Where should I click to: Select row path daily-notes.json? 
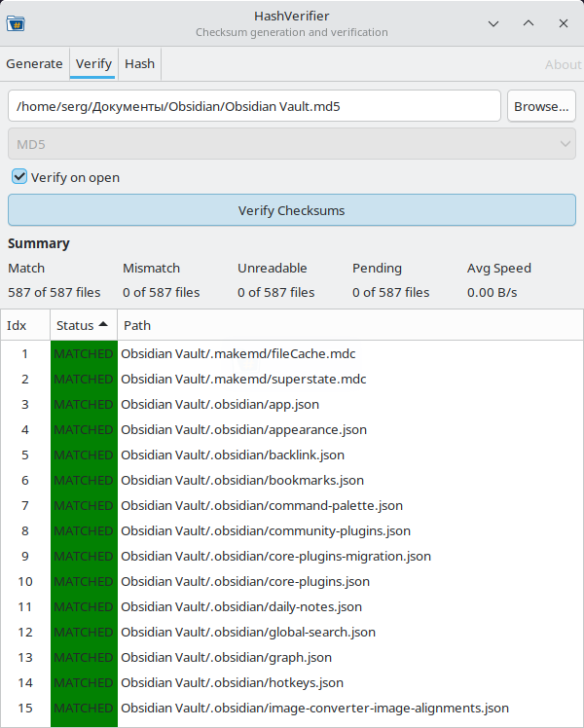pos(241,606)
